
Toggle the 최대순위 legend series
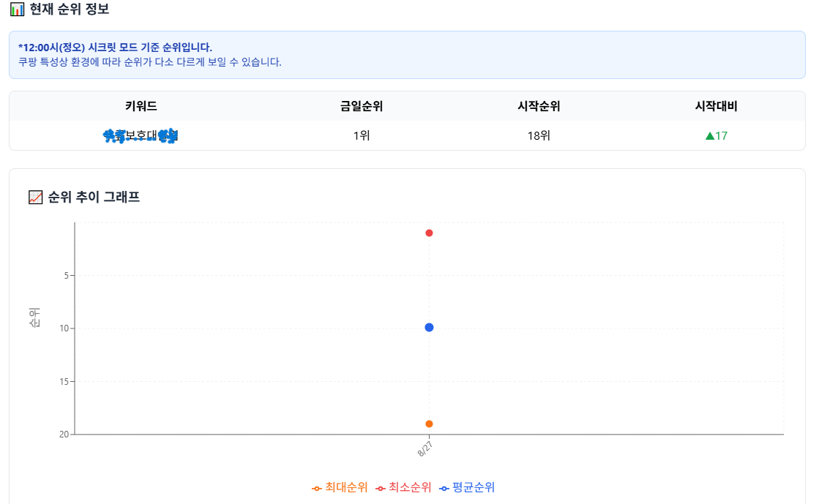tap(340, 487)
